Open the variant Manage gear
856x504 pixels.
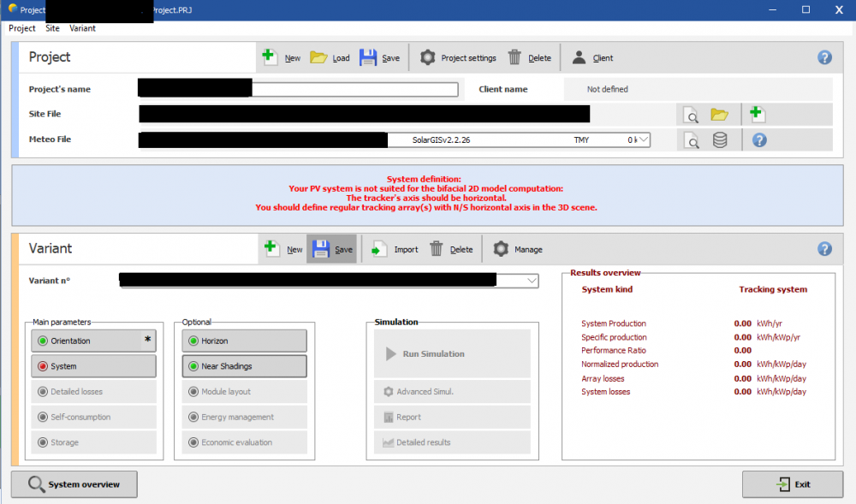pos(501,249)
